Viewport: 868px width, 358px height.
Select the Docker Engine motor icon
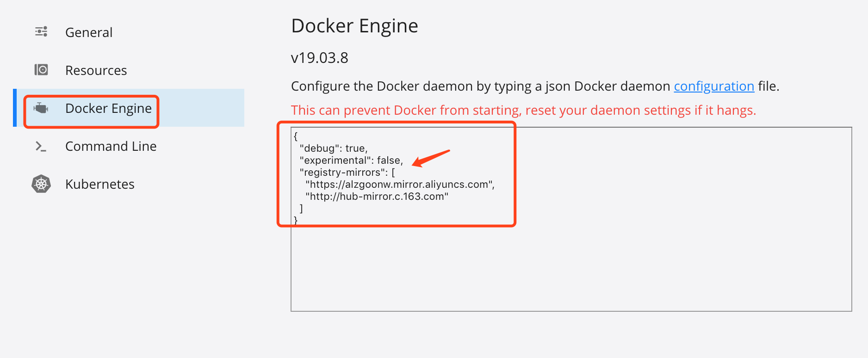41,108
